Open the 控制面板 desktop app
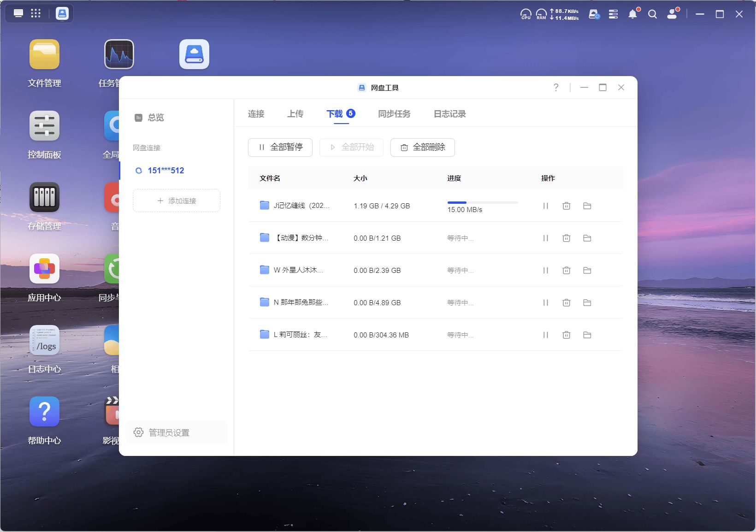 [x=44, y=126]
